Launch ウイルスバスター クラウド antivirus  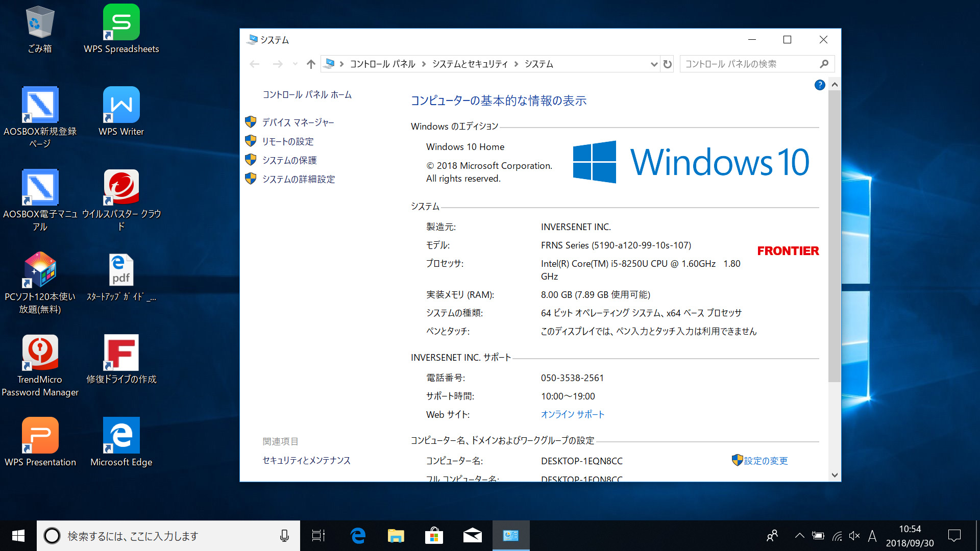coord(121,187)
